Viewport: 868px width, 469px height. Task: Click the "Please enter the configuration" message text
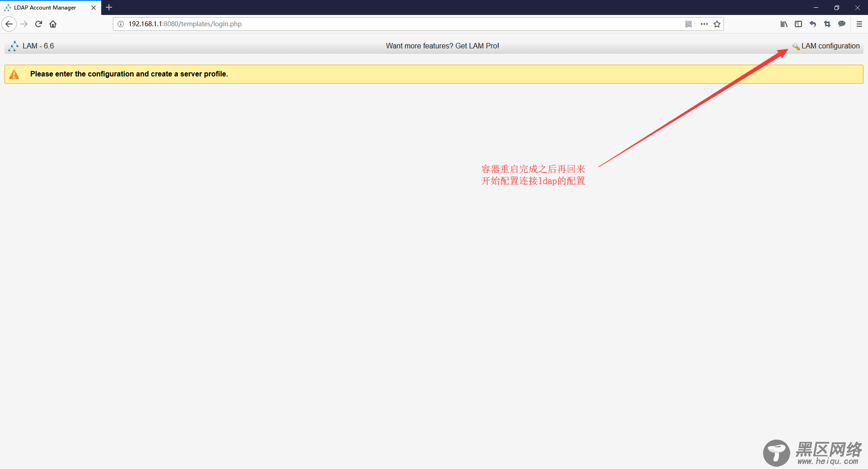(129, 74)
